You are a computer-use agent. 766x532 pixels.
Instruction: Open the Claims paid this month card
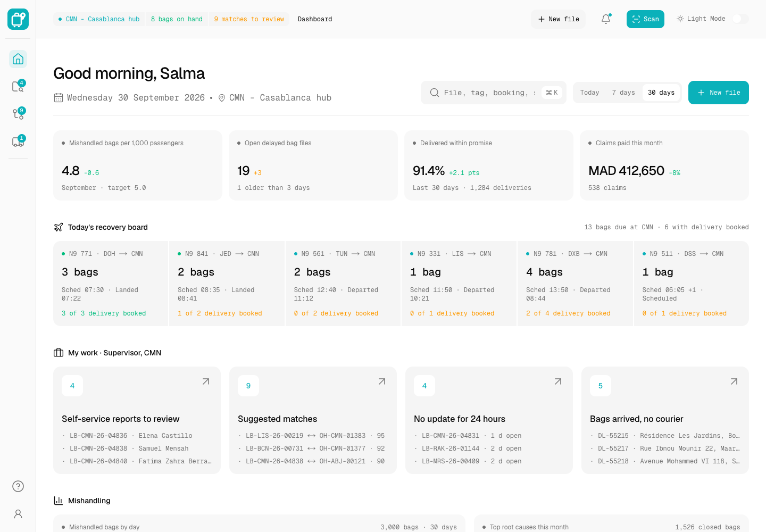tap(664, 165)
